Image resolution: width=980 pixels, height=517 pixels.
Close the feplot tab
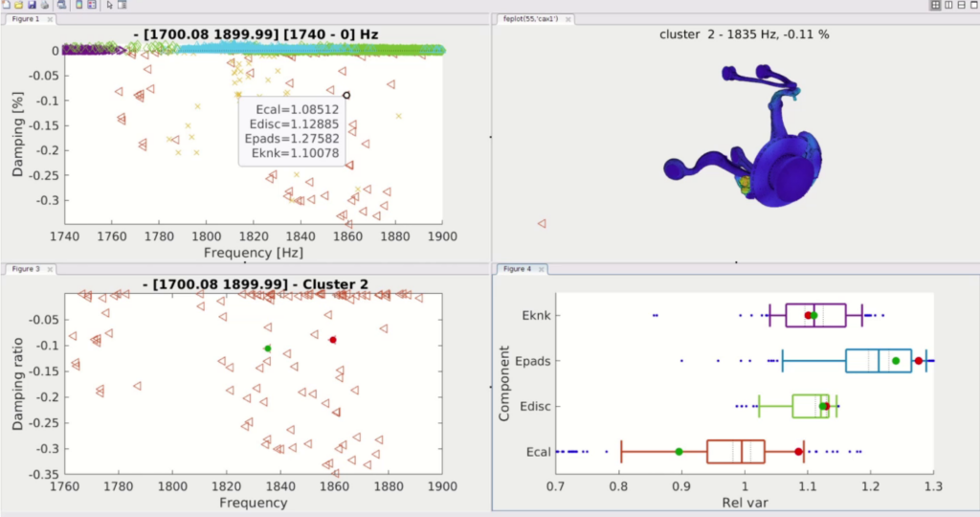tap(568, 19)
